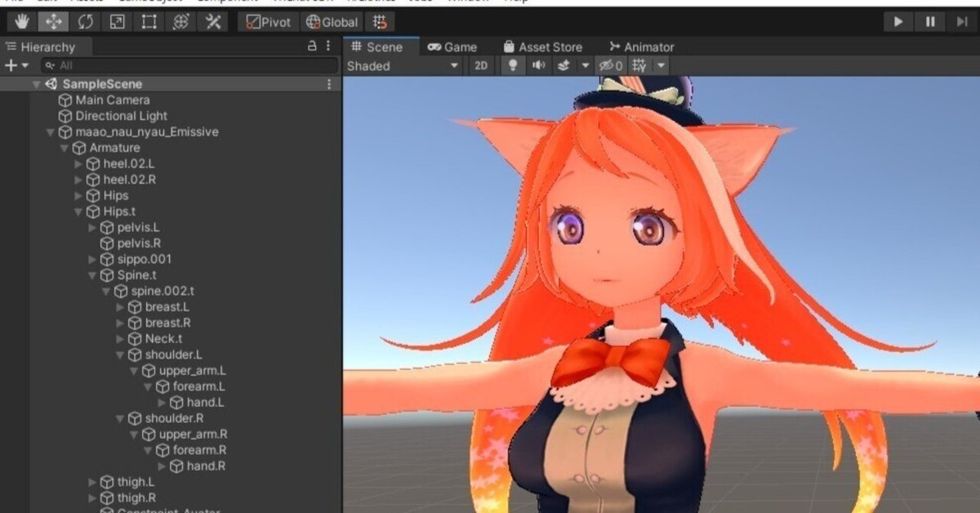Collapse the maao_nau_nyau_Emissive object arrow
Image resolution: width=980 pixels, height=513 pixels.
pos(51,132)
